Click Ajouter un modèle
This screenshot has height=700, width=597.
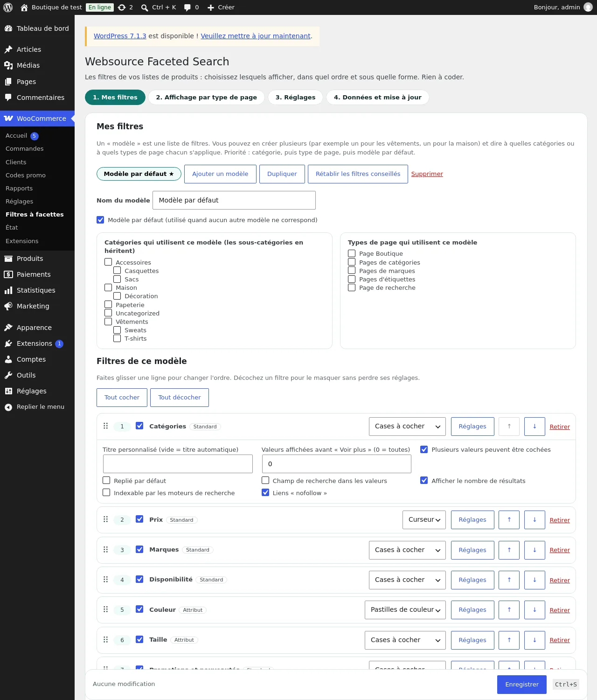pyautogui.click(x=220, y=174)
